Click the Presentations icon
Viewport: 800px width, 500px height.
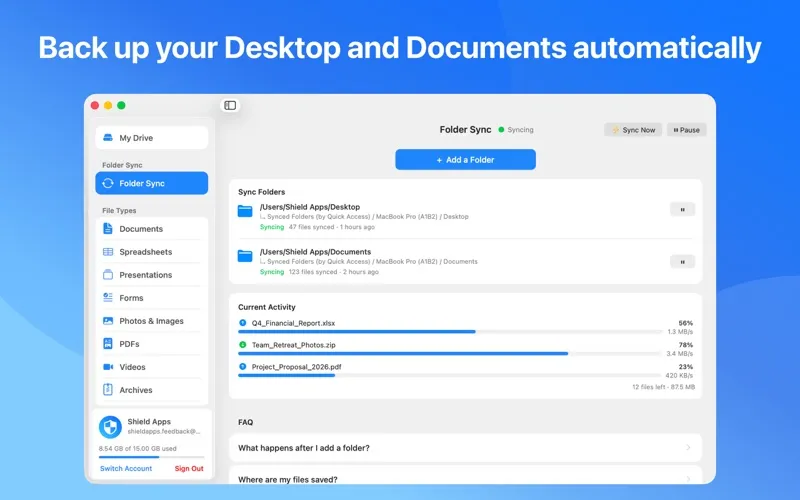pyautogui.click(x=108, y=274)
